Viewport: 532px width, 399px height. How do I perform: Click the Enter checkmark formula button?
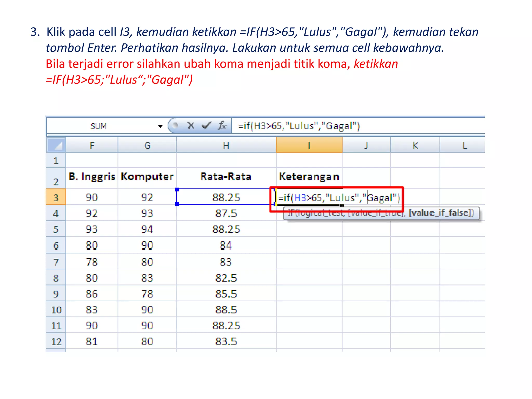coord(206,126)
